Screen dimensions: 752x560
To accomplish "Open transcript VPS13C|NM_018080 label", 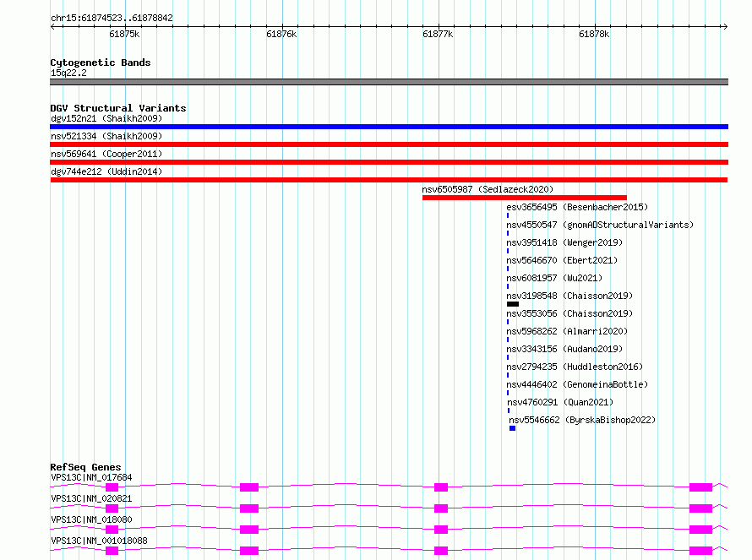I will coord(91,519).
